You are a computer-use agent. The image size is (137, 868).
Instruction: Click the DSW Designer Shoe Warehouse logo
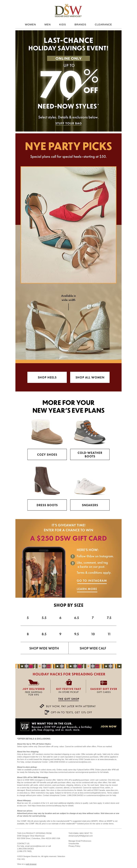click(x=68, y=11)
